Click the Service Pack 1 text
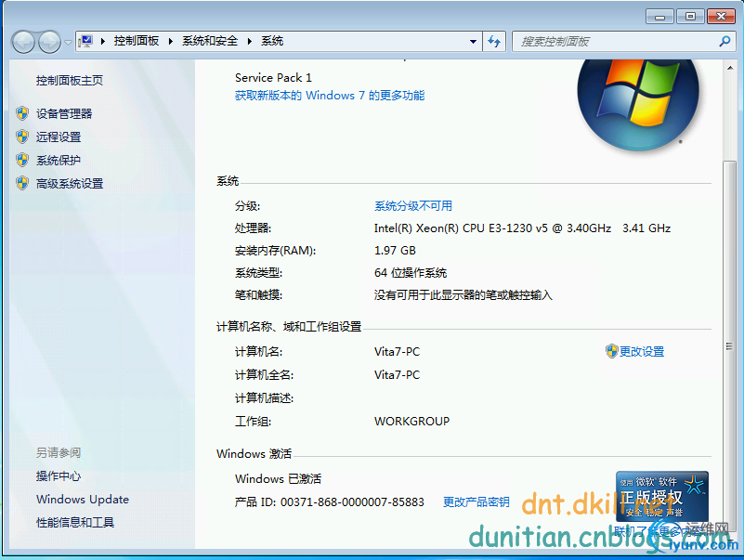The height and width of the screenshot is (560, 744). tap(273, 78)
